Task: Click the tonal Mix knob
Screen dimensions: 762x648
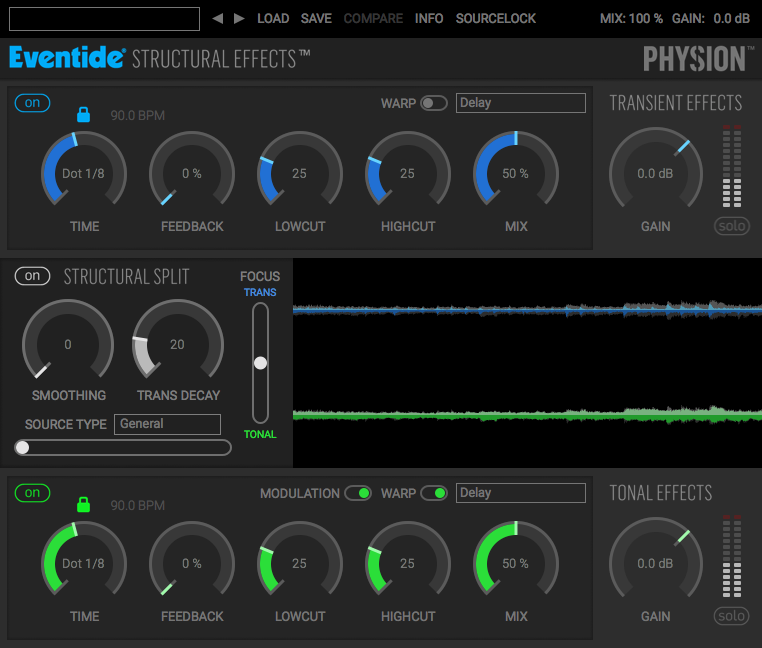Action: (x=515, y=563)
